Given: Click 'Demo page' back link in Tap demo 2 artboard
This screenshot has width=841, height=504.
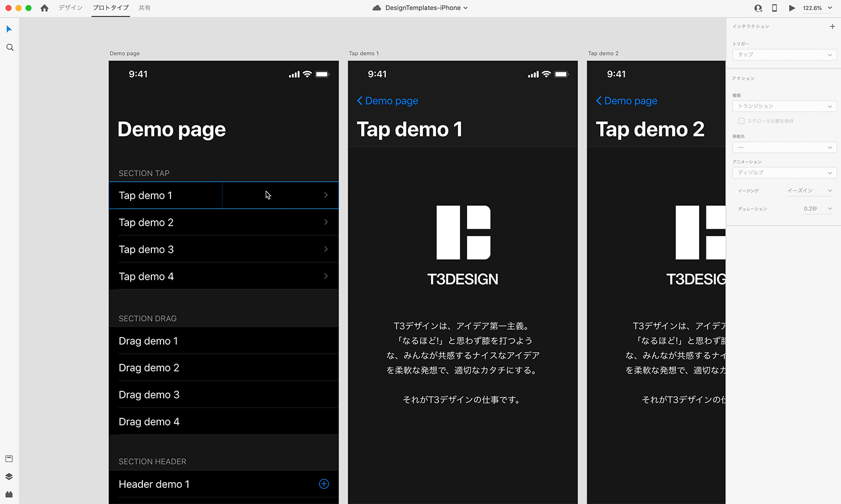Looking at the screenshot, I should point(627,101).
